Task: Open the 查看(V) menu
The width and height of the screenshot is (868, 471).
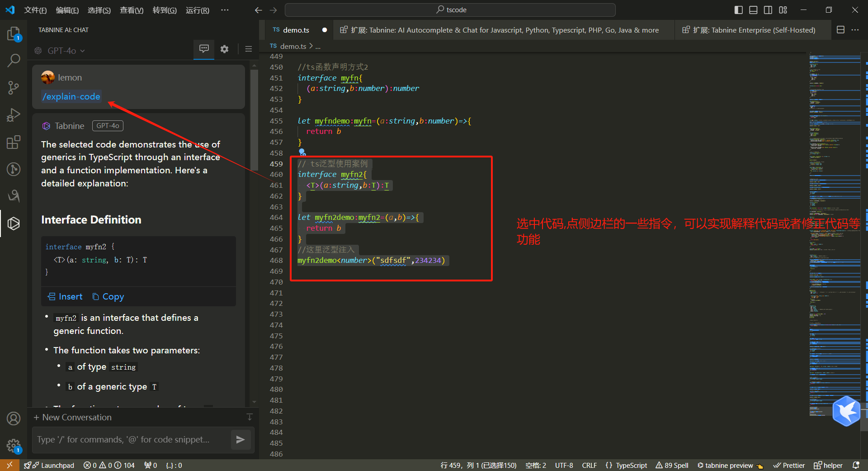Action: click(132, 10)
